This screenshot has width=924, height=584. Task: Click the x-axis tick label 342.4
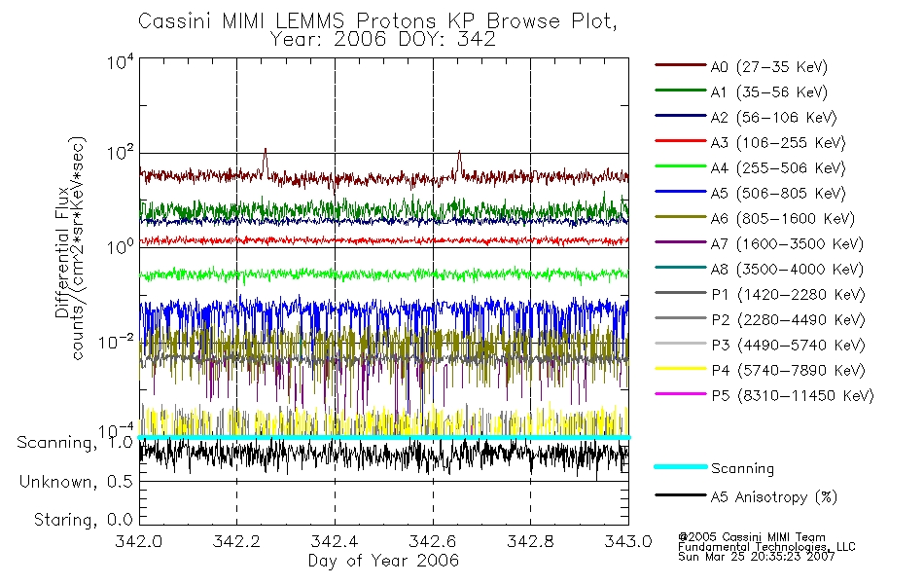335,541
